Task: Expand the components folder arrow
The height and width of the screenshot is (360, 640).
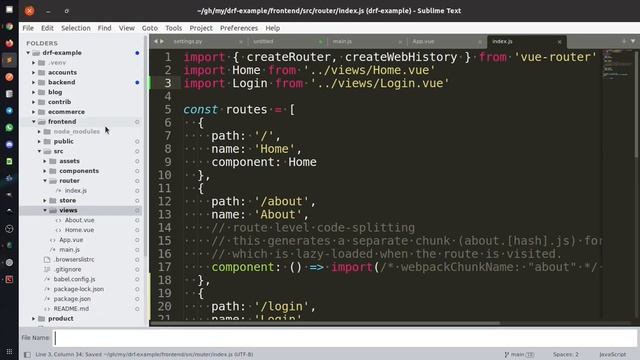Action: 45,171
